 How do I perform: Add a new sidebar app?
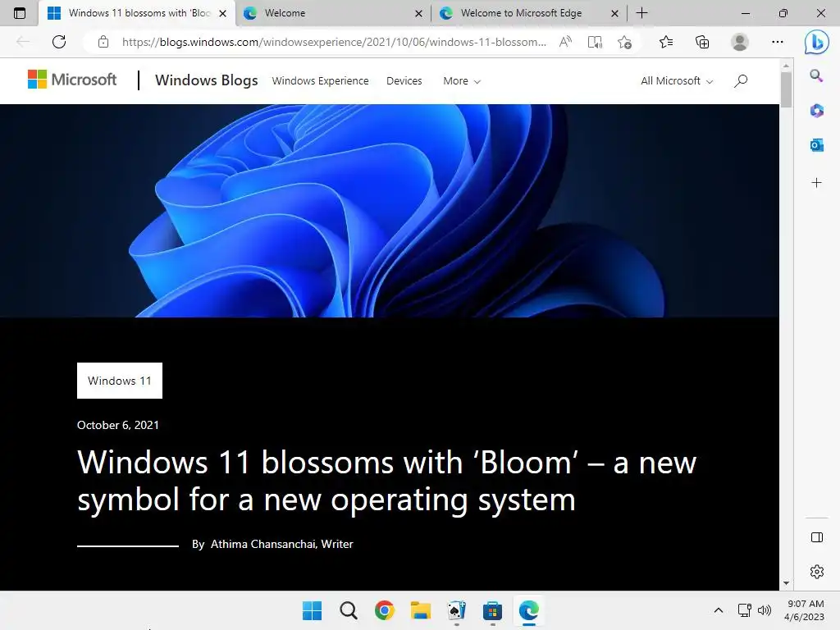pyautogui.click(x=816, y=183)
